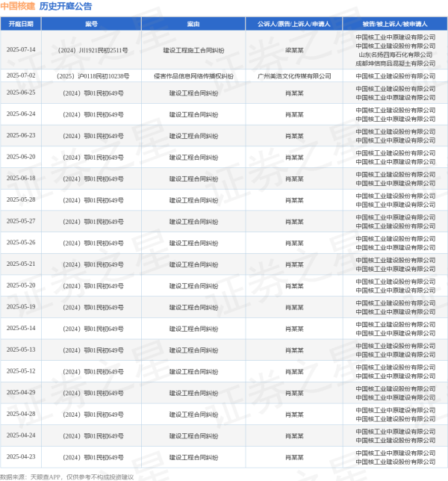Click plaintiff 肖某某 in the 2025-05-27 row
Viewport: 448px width, 481px height.
click(294, 222)
